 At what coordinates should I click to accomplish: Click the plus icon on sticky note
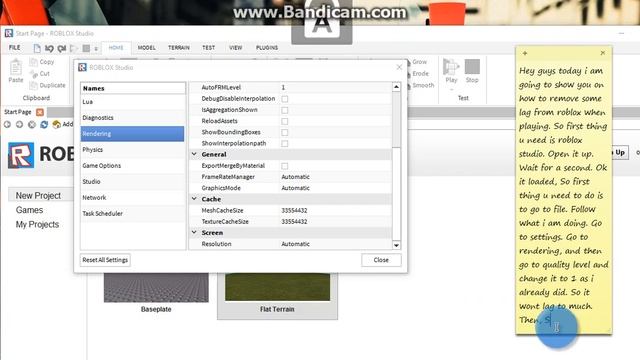coord(525,53)
